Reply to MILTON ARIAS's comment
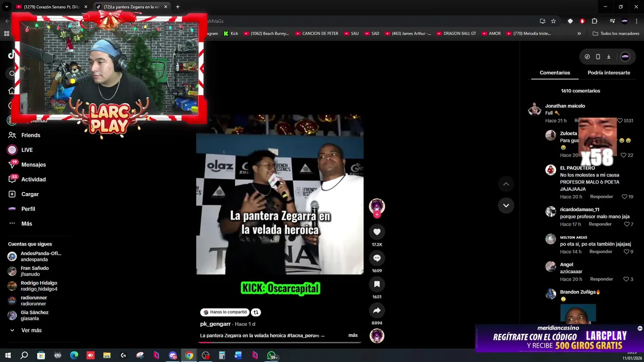 [601, 251]
